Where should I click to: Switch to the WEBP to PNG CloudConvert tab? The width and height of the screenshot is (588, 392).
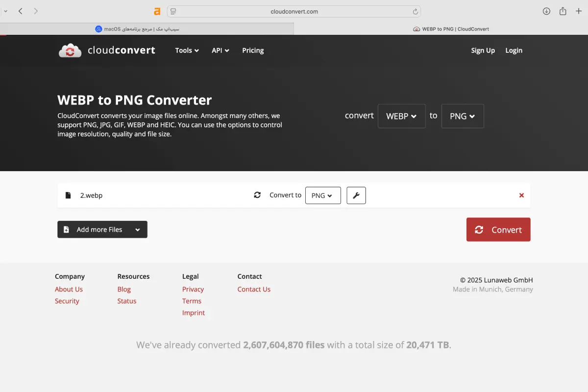click(x=441, y=29)
